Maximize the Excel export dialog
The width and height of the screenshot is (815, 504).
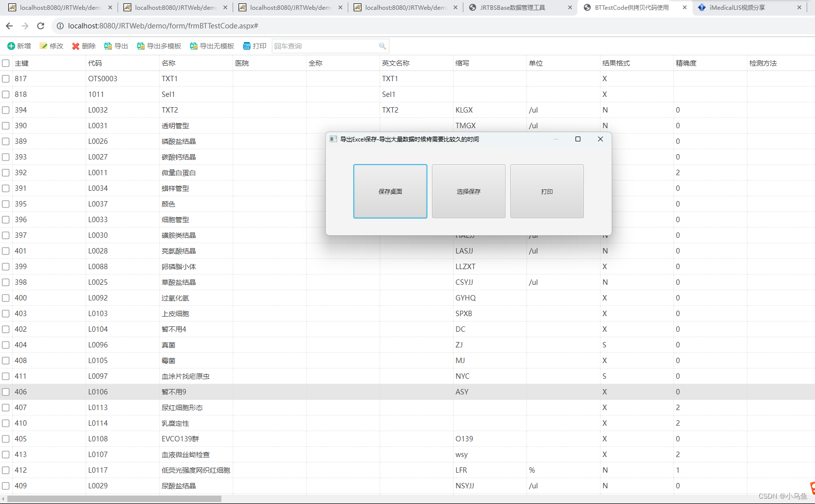(578, 139)
